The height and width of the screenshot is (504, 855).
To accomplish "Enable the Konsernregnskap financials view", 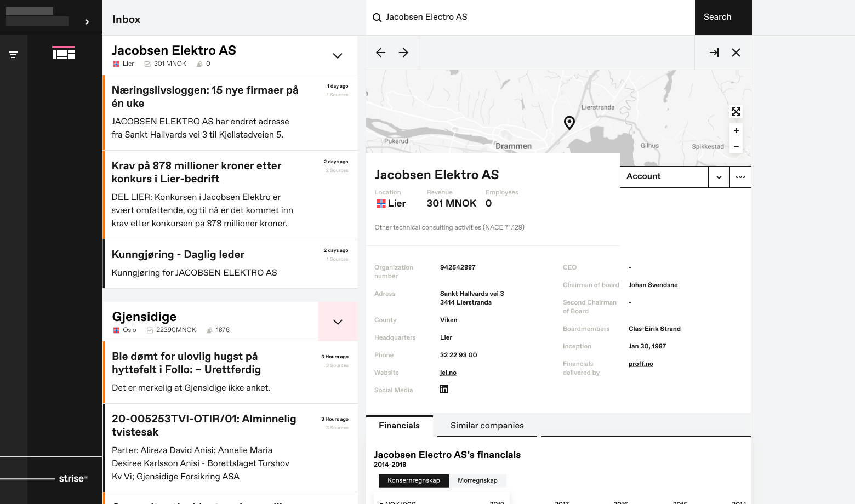I will tap(413, 480).
